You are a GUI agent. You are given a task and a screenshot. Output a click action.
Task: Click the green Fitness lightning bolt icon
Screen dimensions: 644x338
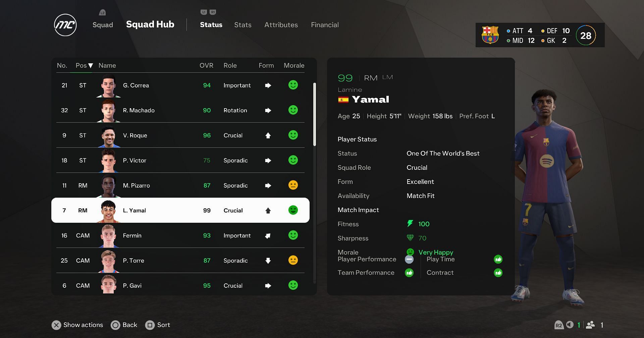(x=410, y=224)
